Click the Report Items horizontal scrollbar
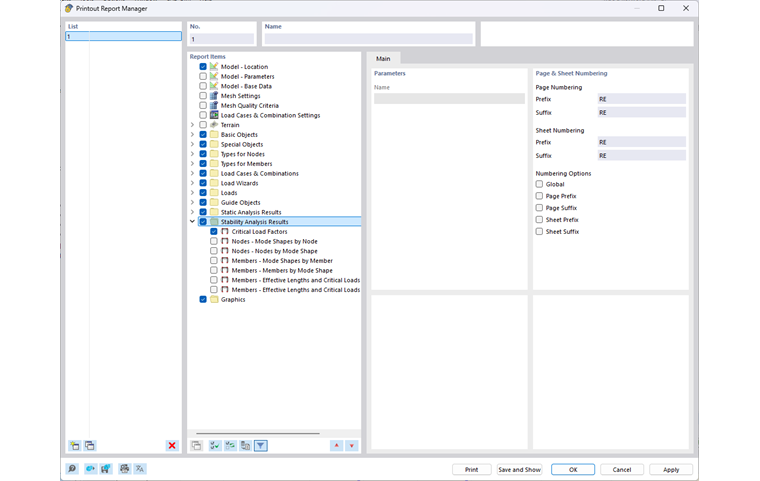Image resolution: width=760 pixels, height=481 pixels. (x=258, y=433)
